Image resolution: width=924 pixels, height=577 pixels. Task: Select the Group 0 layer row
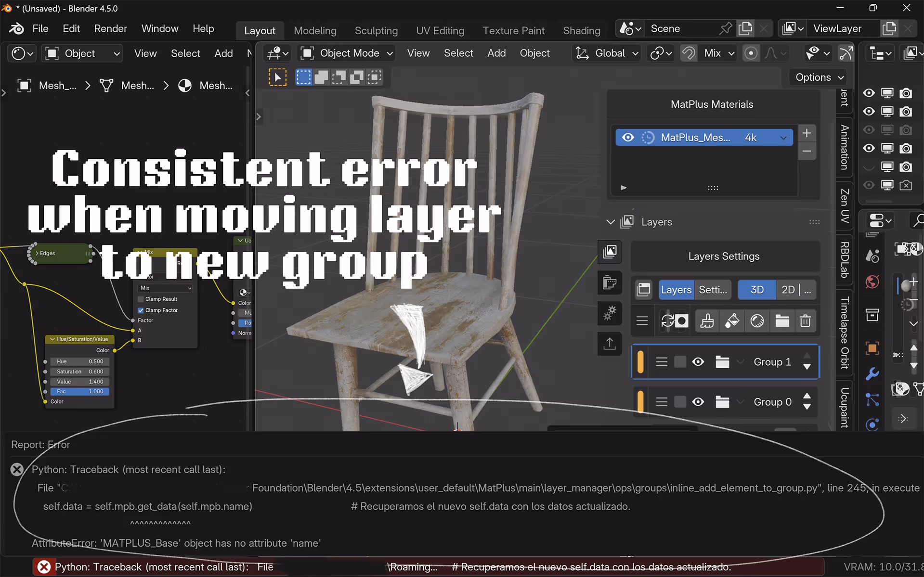771,402
